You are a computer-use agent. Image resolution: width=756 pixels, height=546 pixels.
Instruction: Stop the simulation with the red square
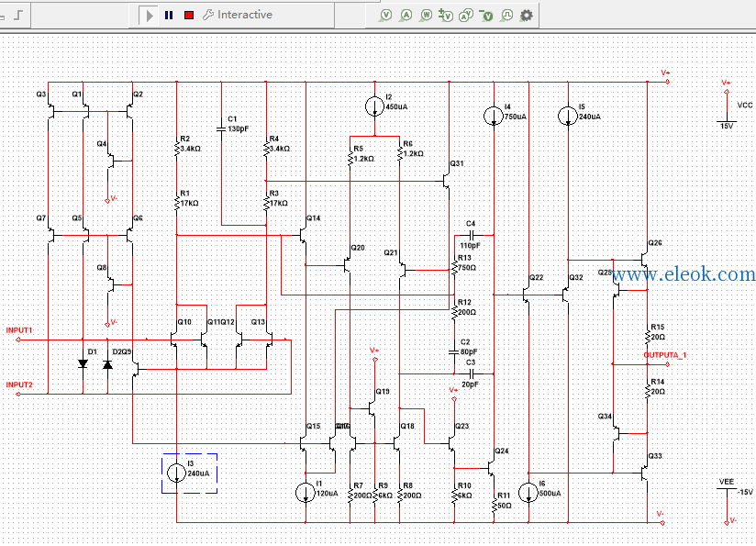[x=189, y=16]
